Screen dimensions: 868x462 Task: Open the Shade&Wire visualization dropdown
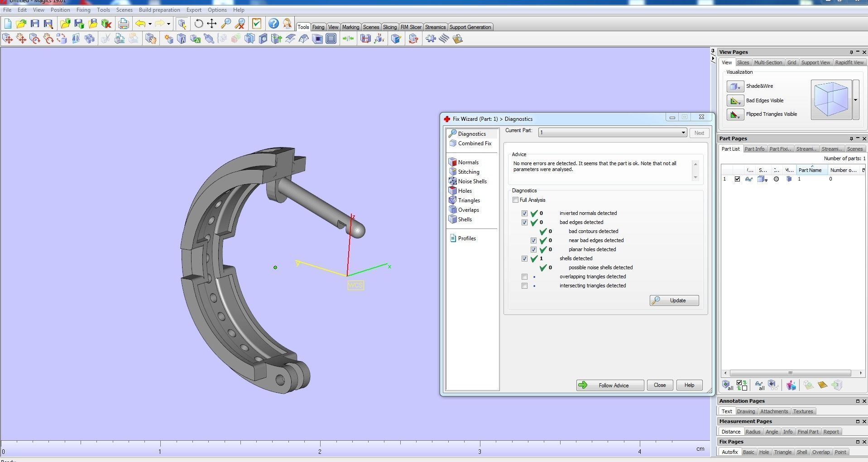click(735, 86)
